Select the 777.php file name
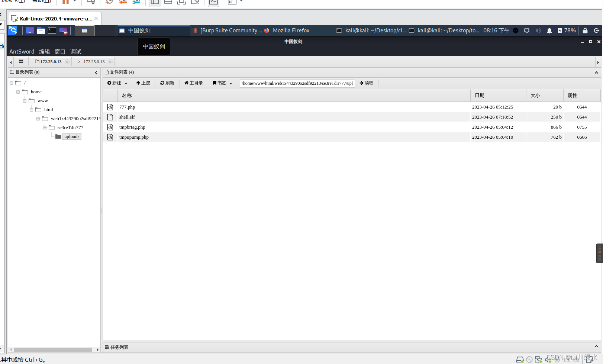Image resolution: width=603 pixels, height=364 pixels. point(127,107)
